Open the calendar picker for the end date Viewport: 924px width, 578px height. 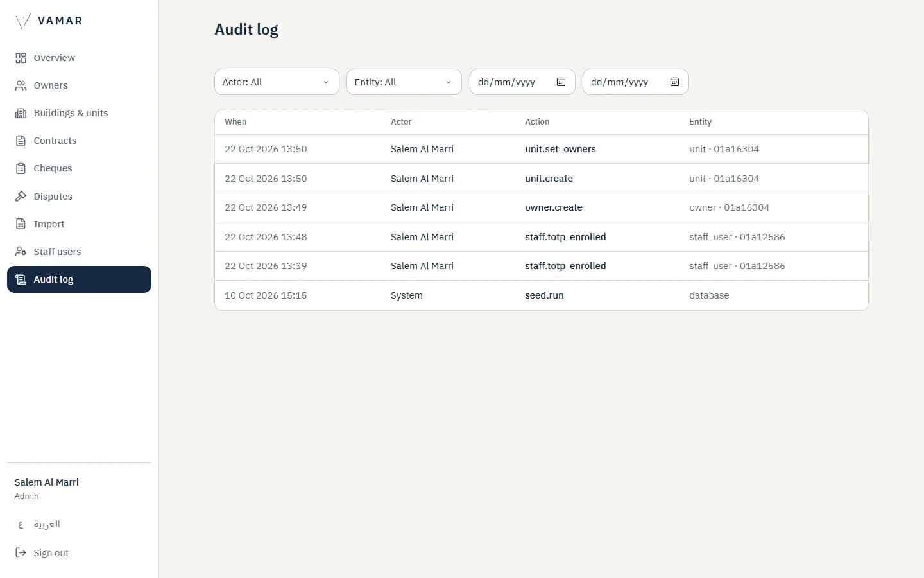click(x=674, y=82)
